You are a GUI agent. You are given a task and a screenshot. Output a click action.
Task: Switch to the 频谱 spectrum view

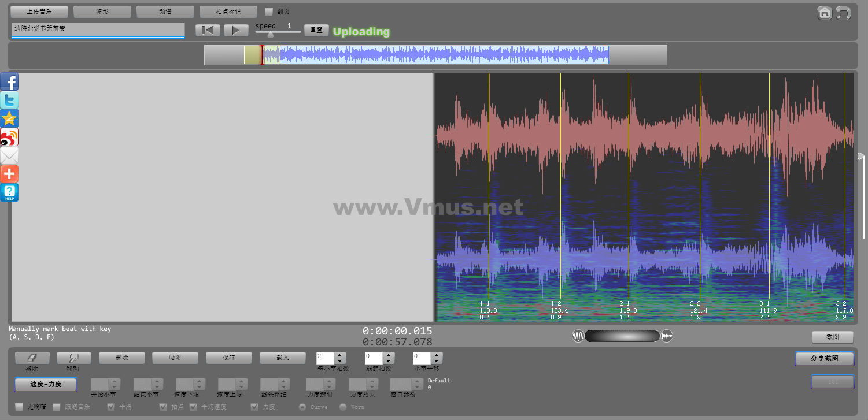coord(165,12)
